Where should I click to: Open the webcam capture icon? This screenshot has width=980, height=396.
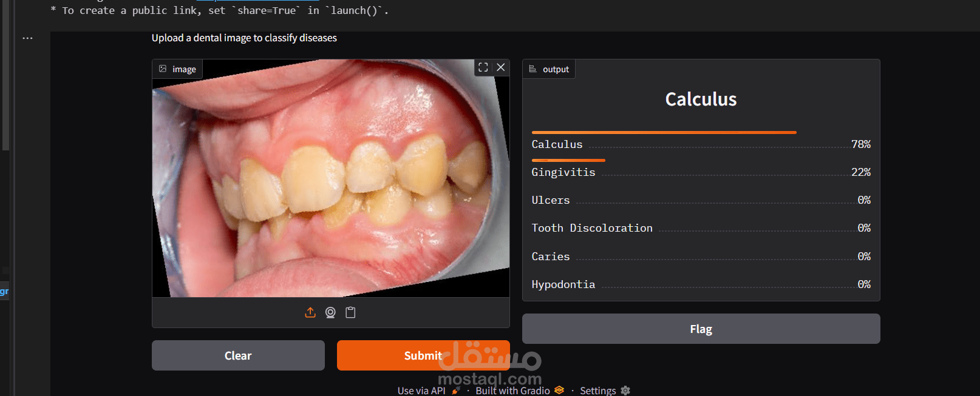[x=330, y=312]
